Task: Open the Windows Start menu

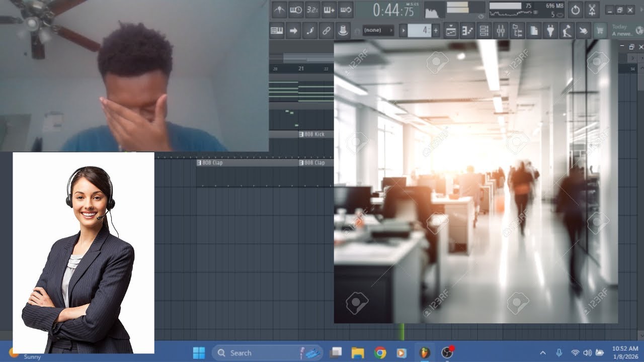Action: [x=199, y=353]
